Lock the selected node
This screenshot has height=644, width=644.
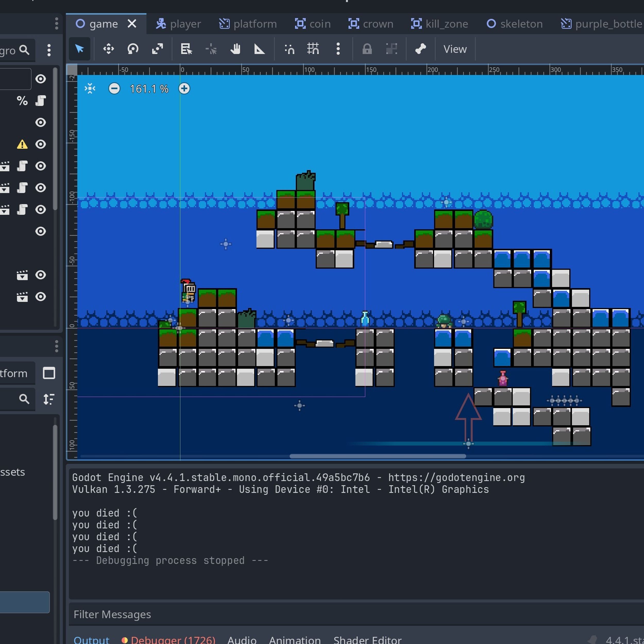click(367, 49)
